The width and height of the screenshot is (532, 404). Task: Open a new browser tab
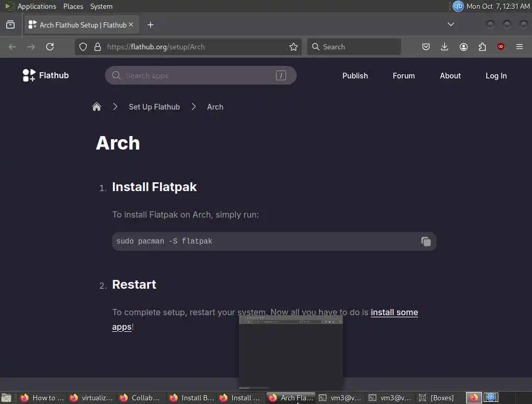tap(151, 25)
